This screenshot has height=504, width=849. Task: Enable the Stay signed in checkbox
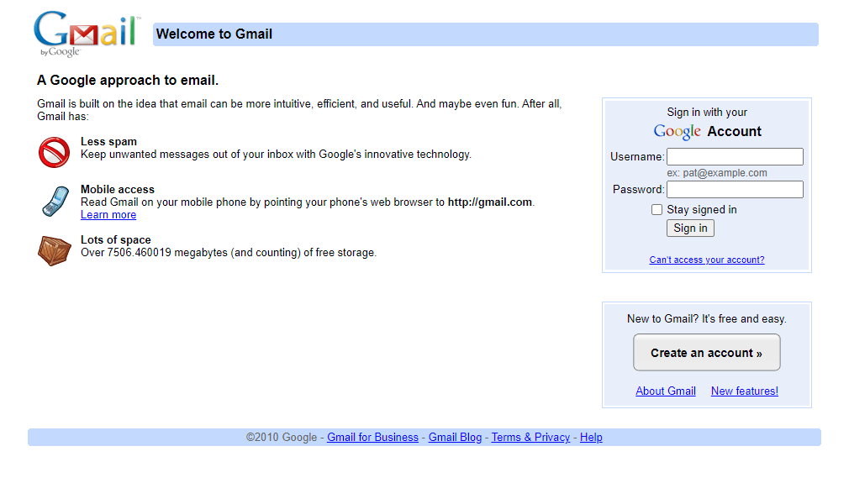(657, 209)
